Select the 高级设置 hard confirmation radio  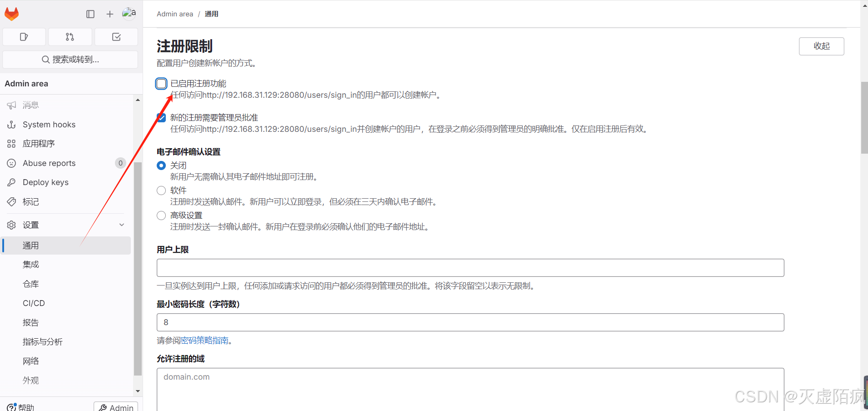(161, 216)
